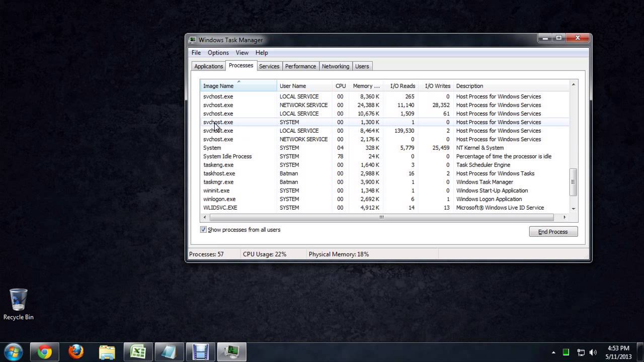
Task: Select svchost.exe using 2,176 K memory
Action: 384,139
